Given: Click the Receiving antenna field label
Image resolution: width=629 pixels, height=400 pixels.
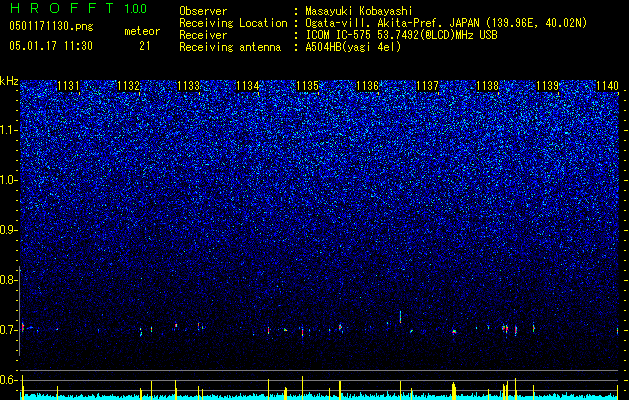Looking at the screenshot, I should 230,47.
